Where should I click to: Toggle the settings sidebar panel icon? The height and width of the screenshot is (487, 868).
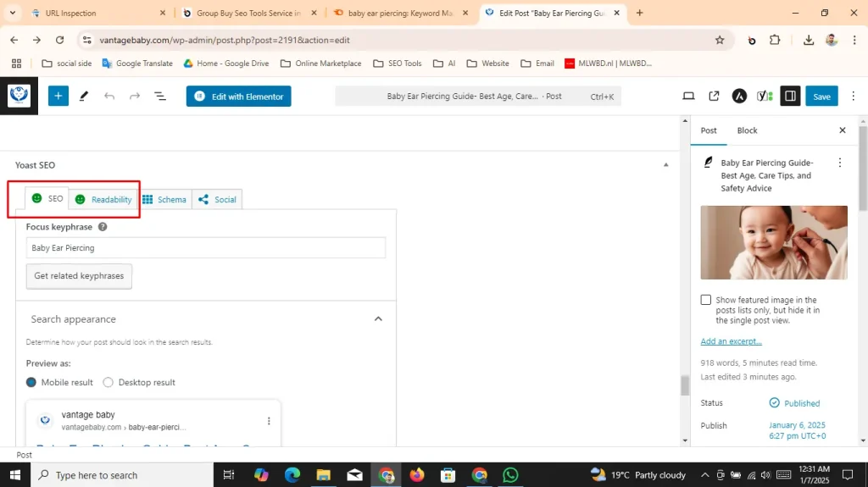click(790, 97)
